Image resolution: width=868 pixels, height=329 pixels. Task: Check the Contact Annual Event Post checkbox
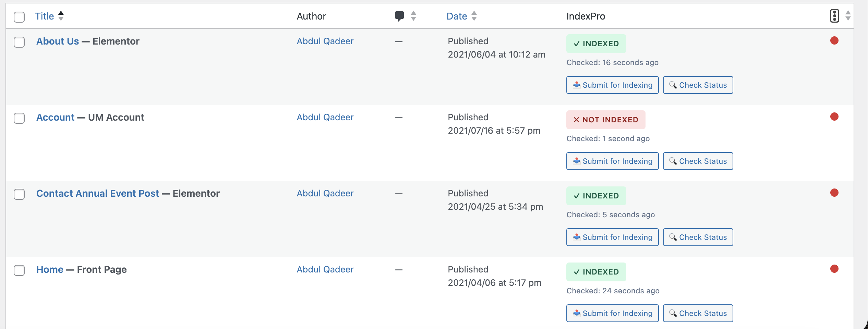click(20, 194)
